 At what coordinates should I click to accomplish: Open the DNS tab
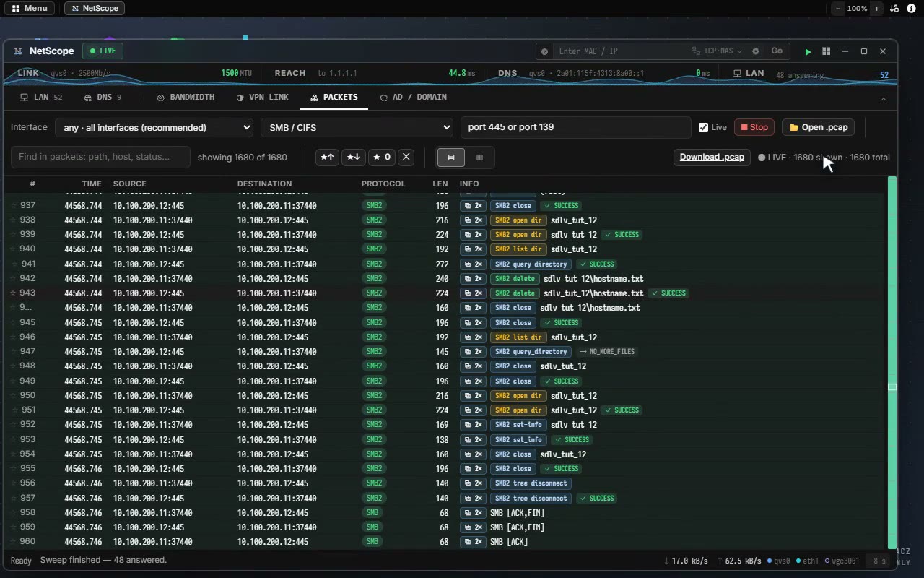[103, 97]
